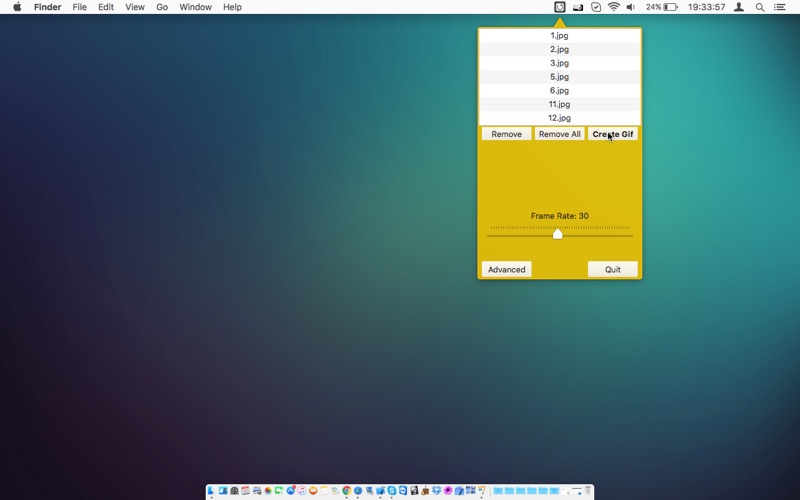Open the Window menu
This screenshot has height=500, width=800.
pos(195,7)
